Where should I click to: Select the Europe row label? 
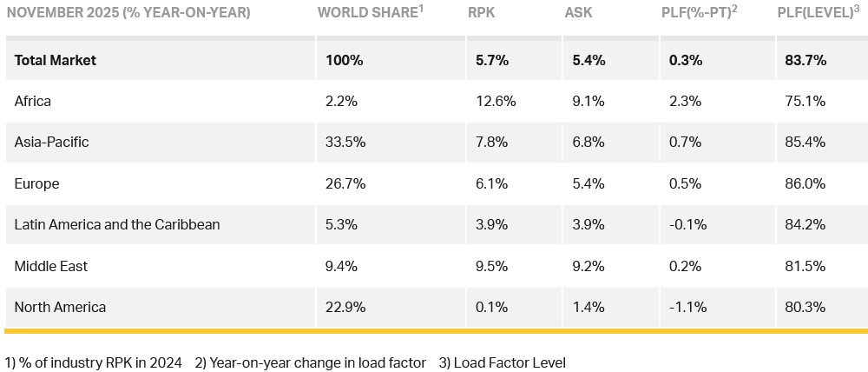[36, 183]
